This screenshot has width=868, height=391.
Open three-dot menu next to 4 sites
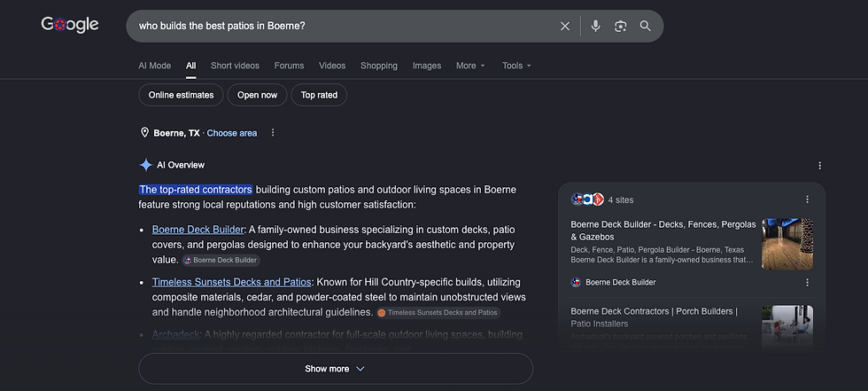click(807, 199)
